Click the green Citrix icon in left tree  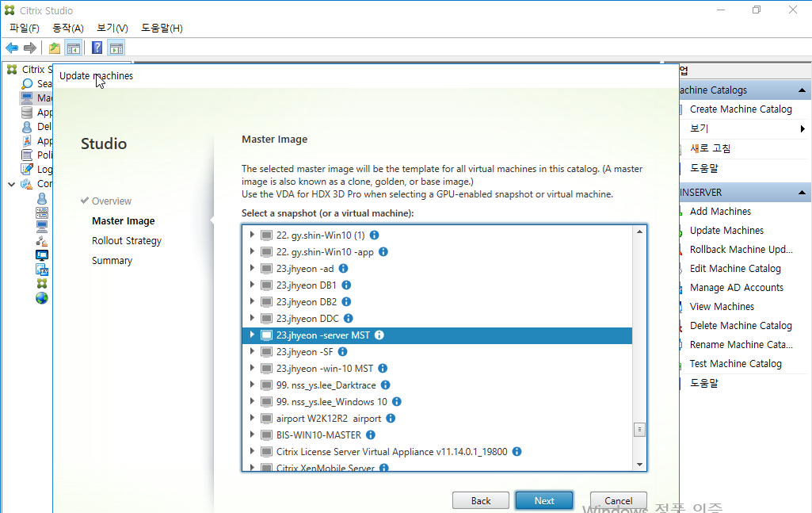[x=42, y=283]
